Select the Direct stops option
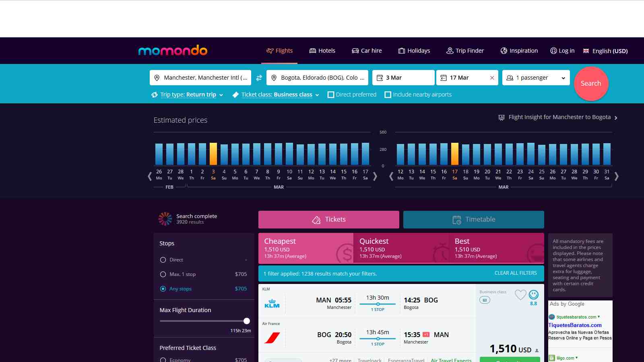 pyautogui.click(x=163, y=260)
